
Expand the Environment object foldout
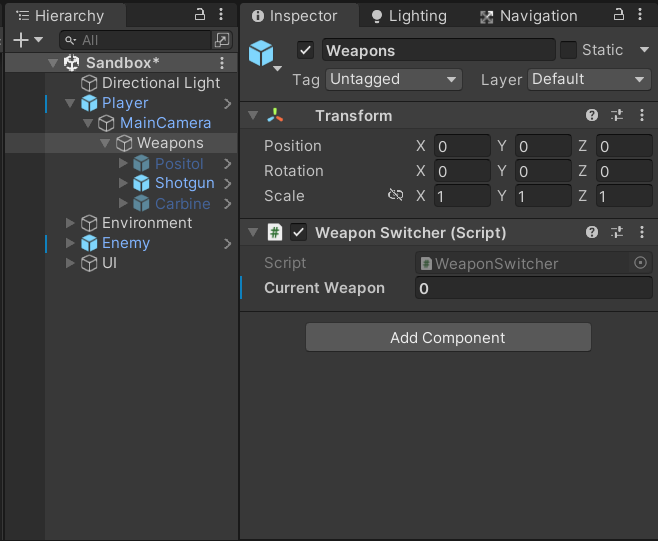pos(70,223)
